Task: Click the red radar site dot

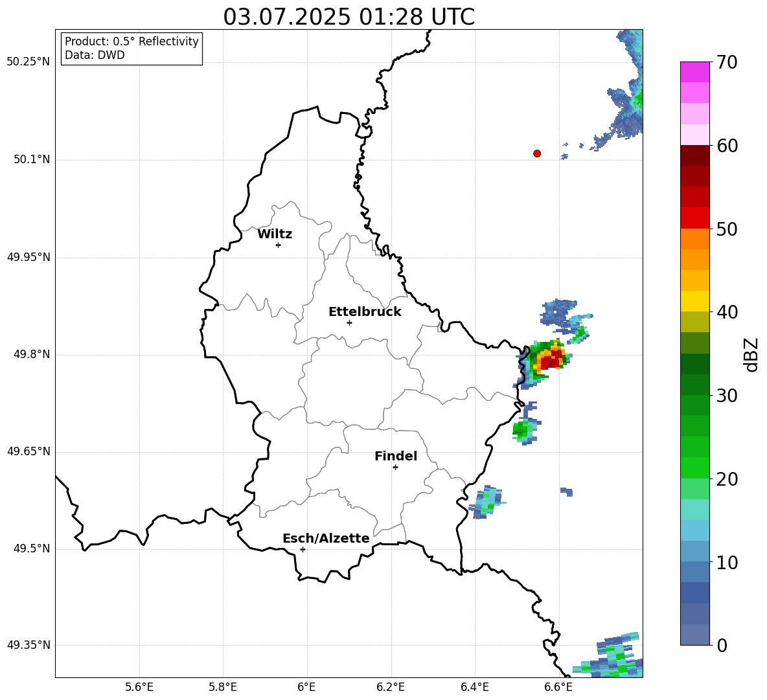Action: (x=537, y=153)
